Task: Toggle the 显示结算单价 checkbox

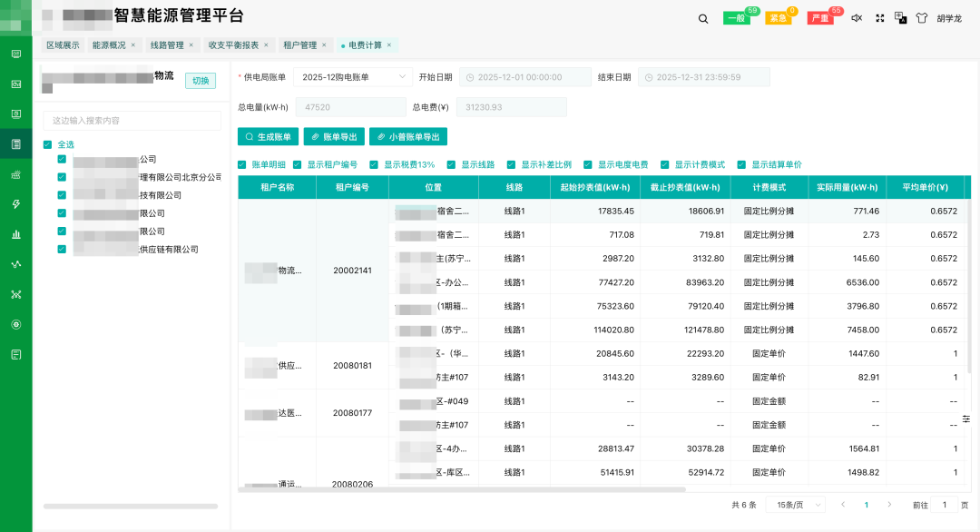Action: 741,165
